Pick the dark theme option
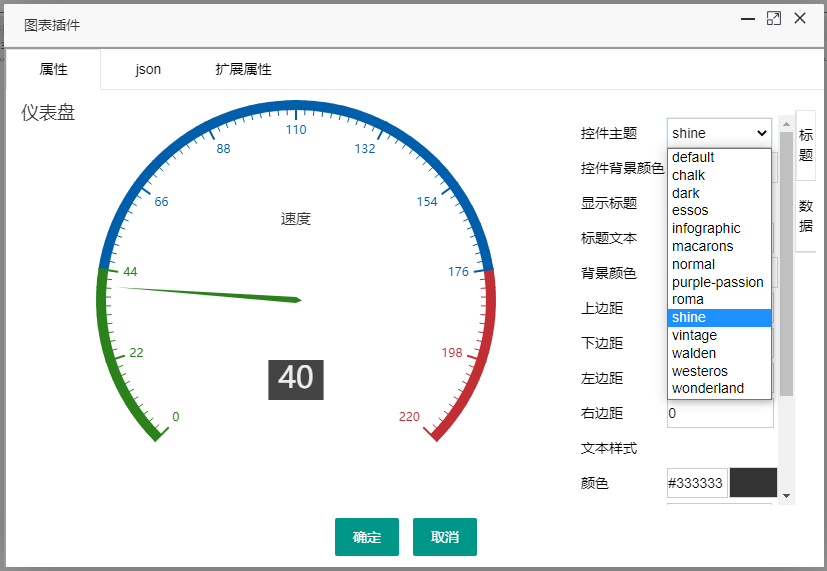Image resolution: width=827 pixels, height=571 pixels. (x=719, y=193)
